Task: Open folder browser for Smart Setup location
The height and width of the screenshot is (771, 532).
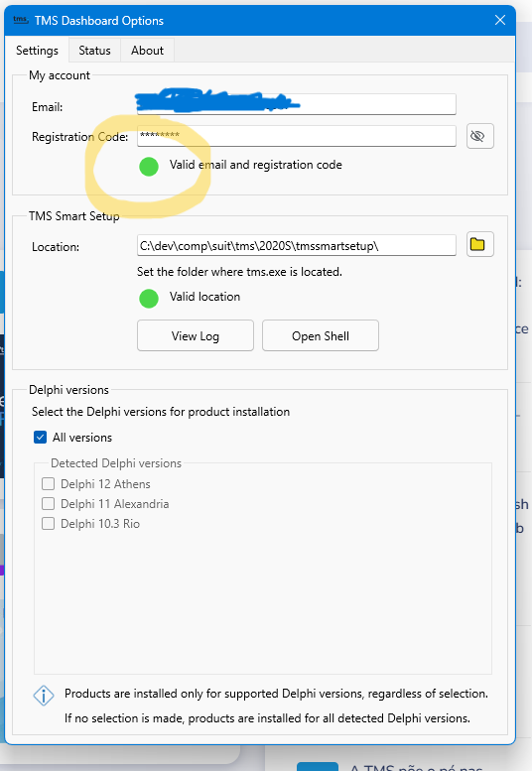Action: [479, 244]
